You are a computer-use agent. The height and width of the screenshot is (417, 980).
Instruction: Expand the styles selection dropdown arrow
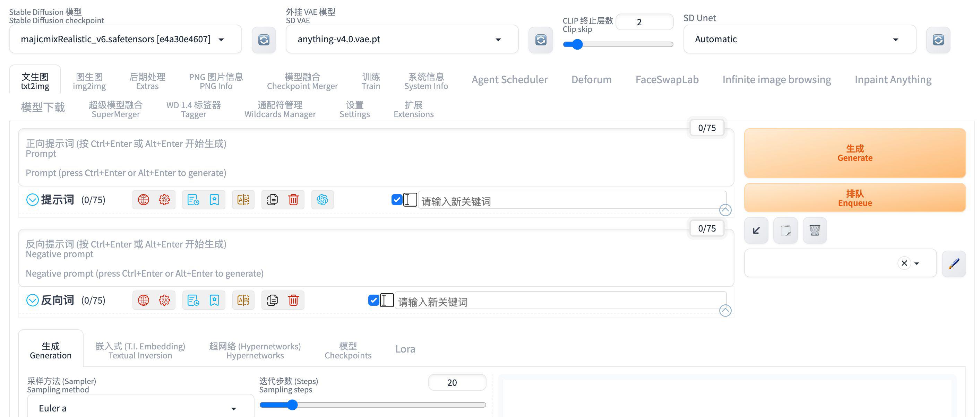[917, 263]
